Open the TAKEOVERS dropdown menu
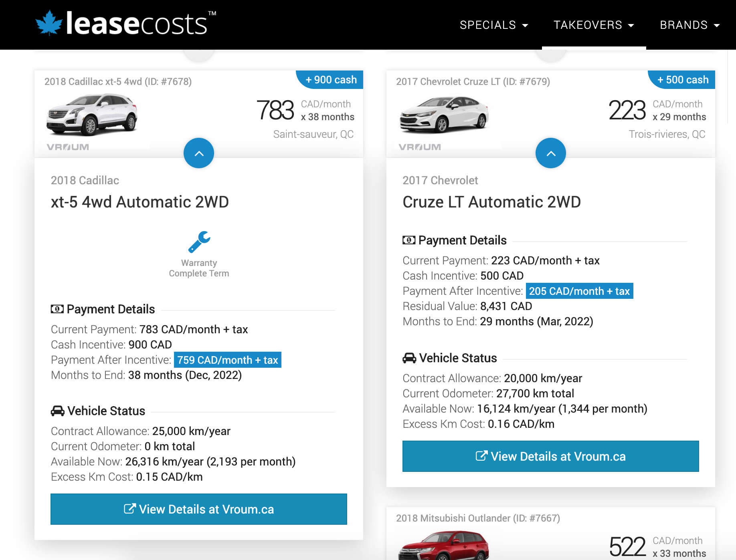The image size is (736, 560). 594,25
